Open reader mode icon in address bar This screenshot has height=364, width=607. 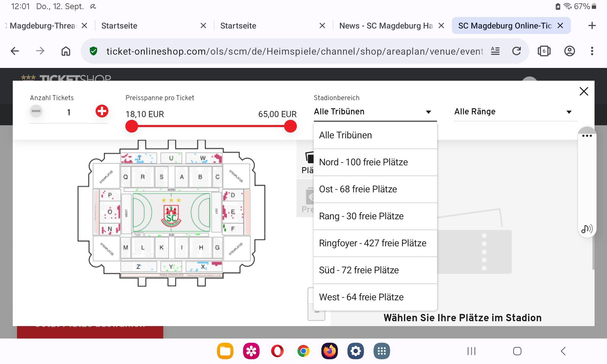(x=495, y=51)
